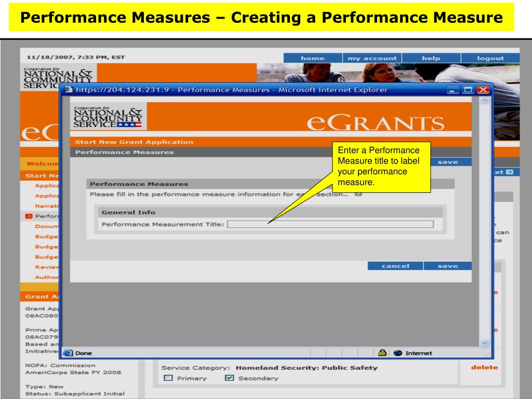Click NOFA: Commission text in sidebar
Screen dimensions: 532x399
[60, 365]
